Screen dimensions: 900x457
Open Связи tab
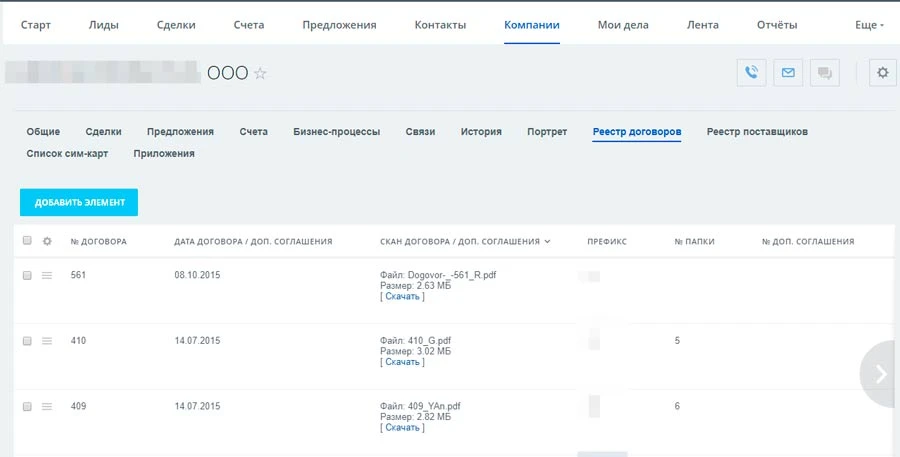coord(420,132)
